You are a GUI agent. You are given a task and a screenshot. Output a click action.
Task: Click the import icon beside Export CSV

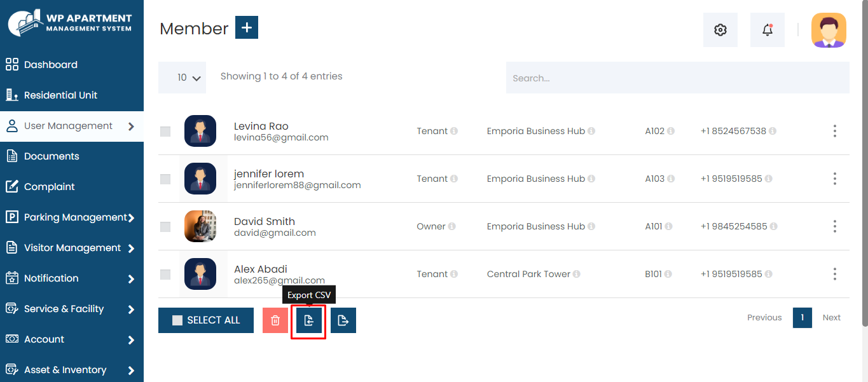pos(343,320)
